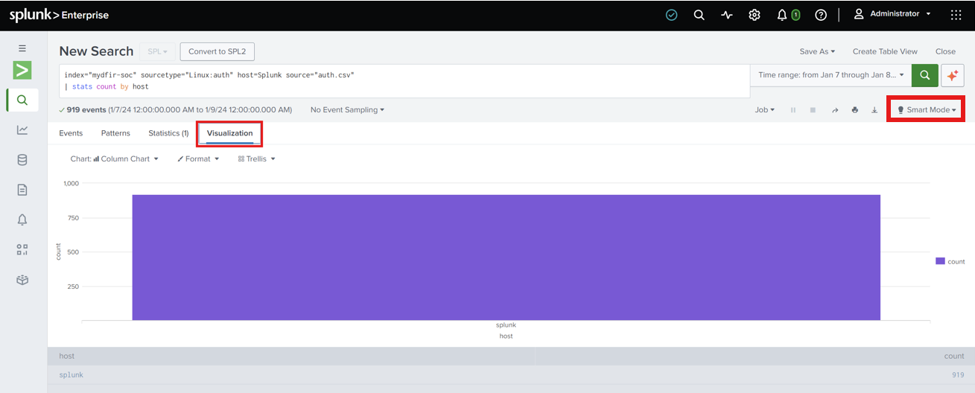Open the activity pulse icon
This screenshot has height=393, width=975.
[727, 15]
